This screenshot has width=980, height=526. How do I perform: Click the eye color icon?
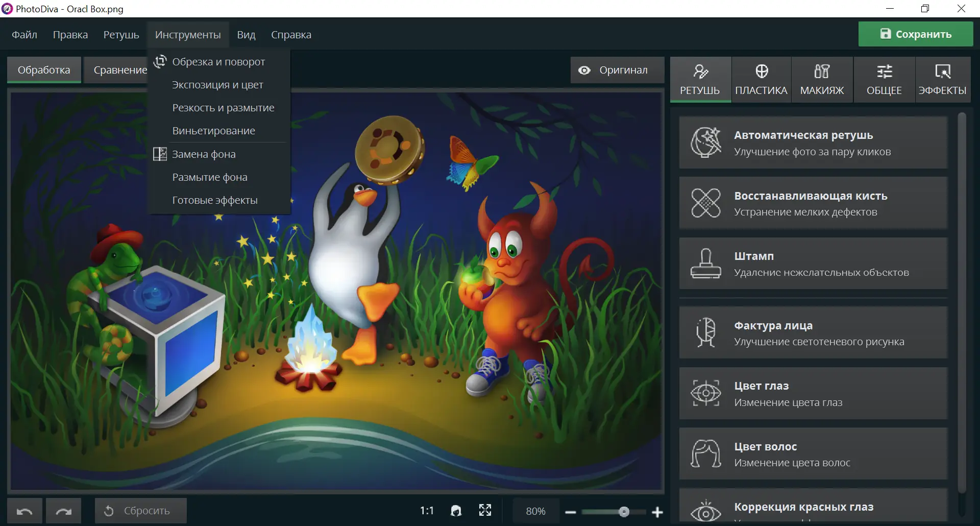pyautogui.click(x=706, y=393)
